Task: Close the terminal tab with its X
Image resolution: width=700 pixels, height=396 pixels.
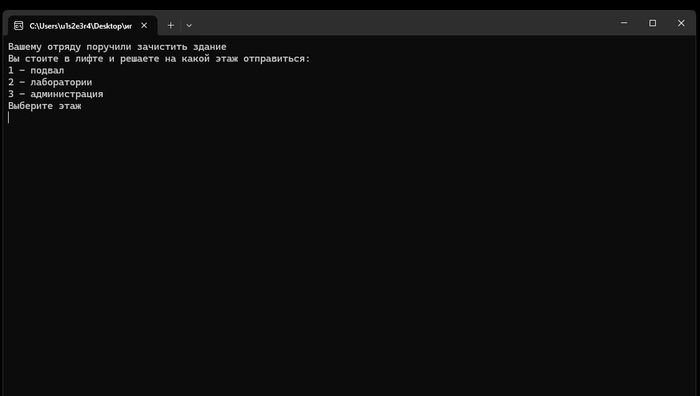Action: [x=144, y=25]
